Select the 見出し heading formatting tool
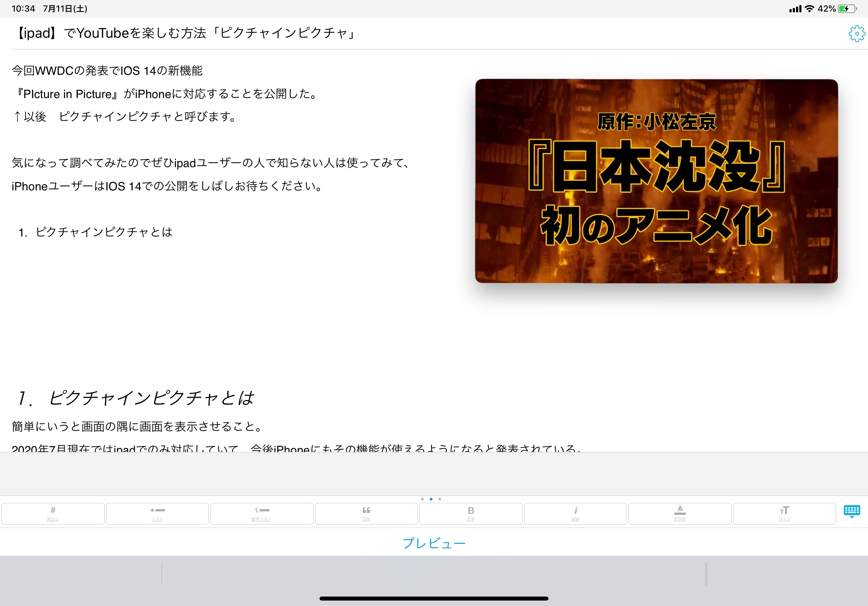Image resolution: width=868 pixels, height=606 pixels. click(x=53, y=513)
